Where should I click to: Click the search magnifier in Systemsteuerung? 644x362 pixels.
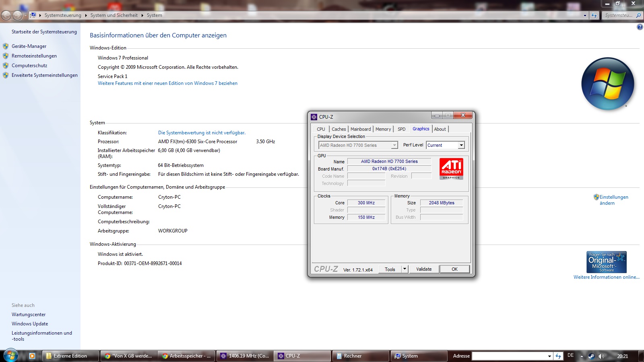pyautogui.click(x=638, y=15)
